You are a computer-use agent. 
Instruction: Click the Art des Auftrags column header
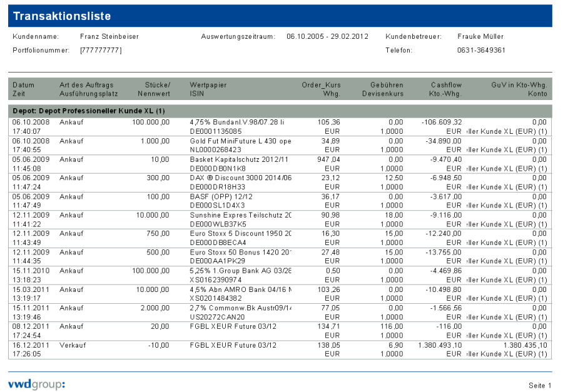pyautogui.click(x=86, y=85)
